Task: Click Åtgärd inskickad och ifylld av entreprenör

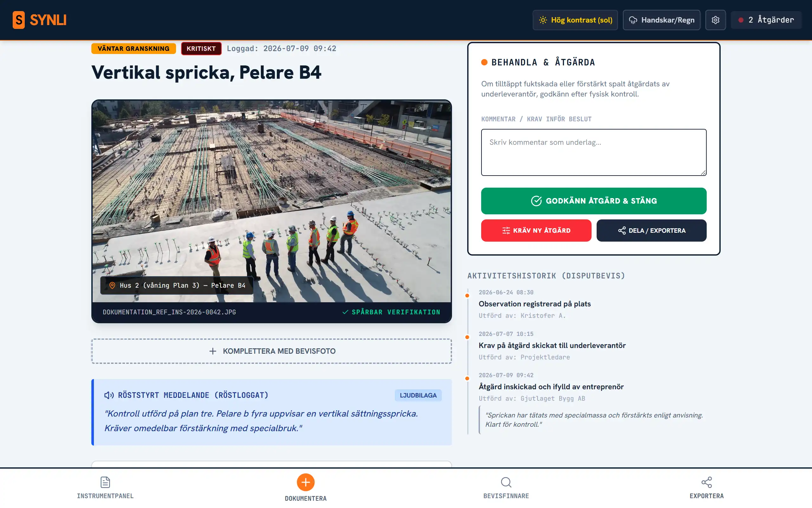Action: coord(551,387)
